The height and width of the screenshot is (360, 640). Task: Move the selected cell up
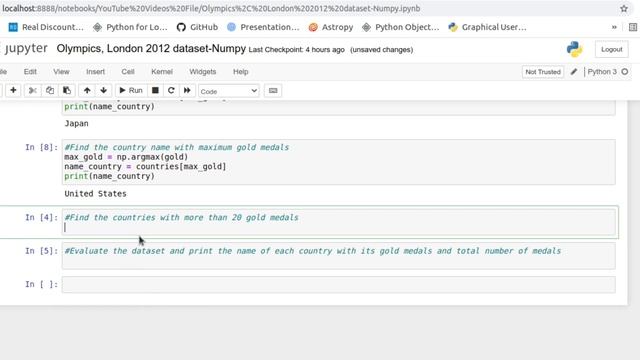(x=87, y=91)
